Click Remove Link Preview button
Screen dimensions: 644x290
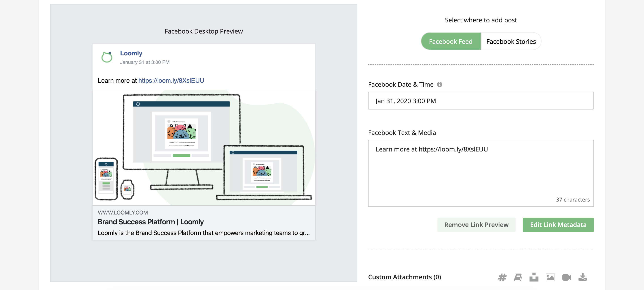coord(476,225)
